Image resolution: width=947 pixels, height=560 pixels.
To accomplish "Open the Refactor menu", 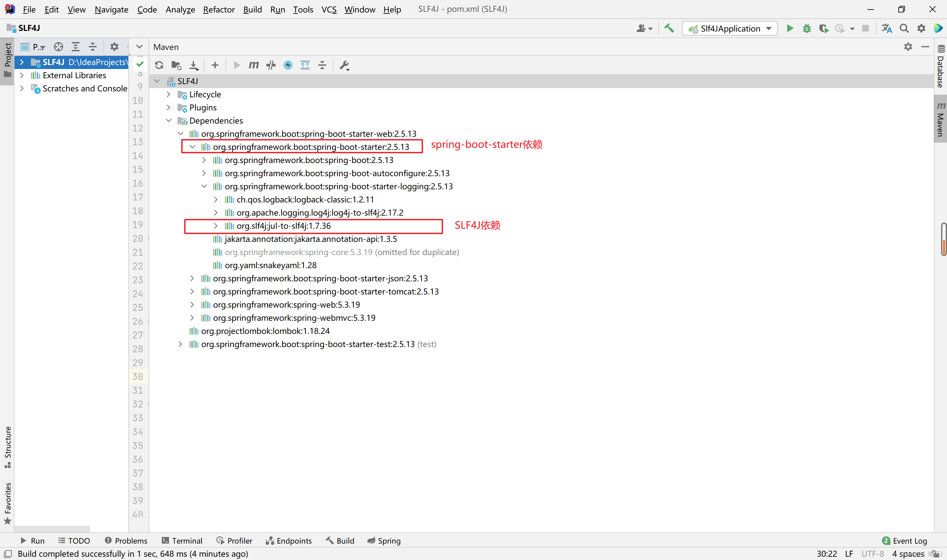I will pos(219,10).
